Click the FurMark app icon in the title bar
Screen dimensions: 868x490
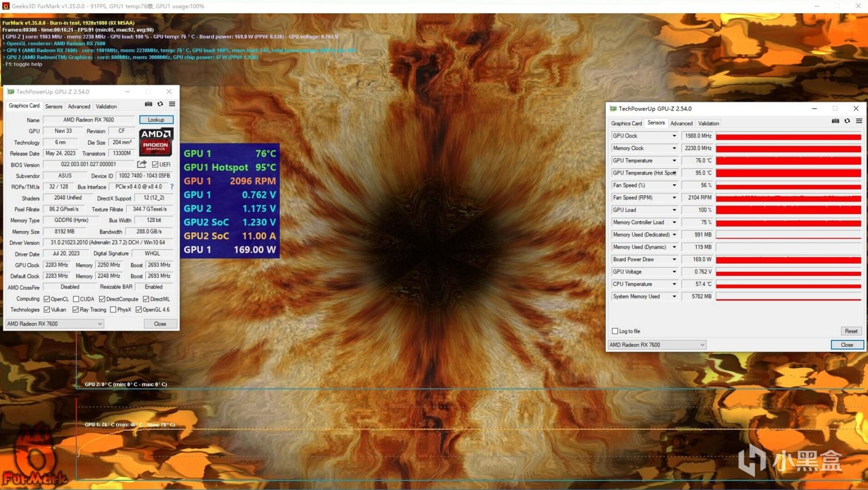[6, 6]
